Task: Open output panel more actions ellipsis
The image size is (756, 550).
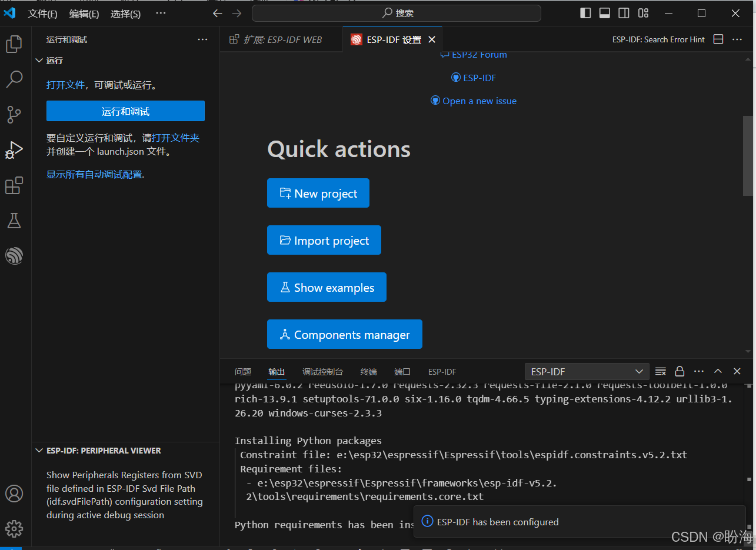Action: tap(699, 371)
